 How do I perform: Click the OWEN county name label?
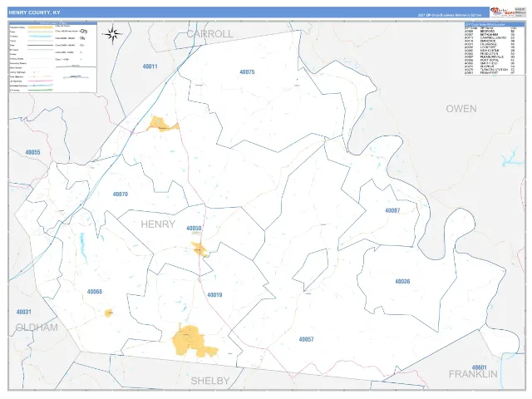point(461,109)
